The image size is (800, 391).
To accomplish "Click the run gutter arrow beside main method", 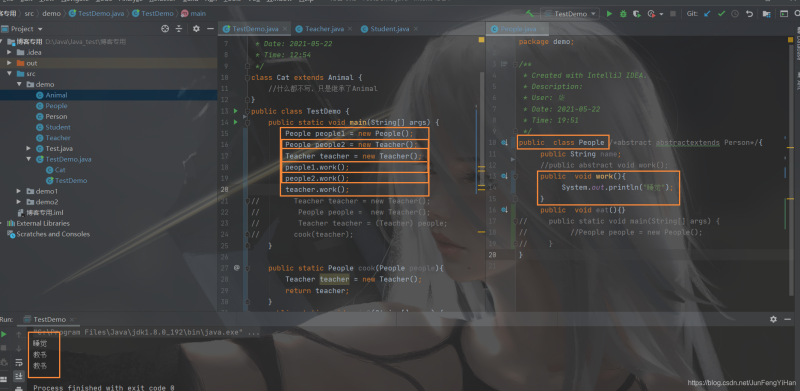I will tap(236, 122).
